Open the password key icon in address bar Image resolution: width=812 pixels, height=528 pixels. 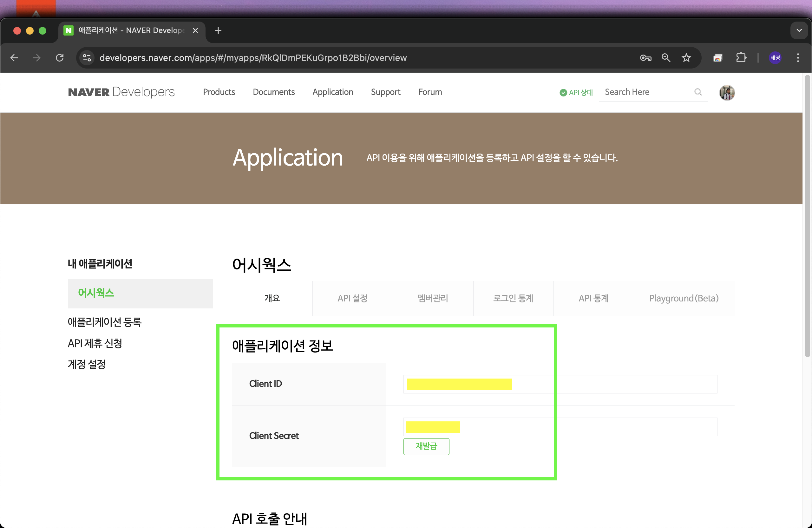click(x=645, y=58)
